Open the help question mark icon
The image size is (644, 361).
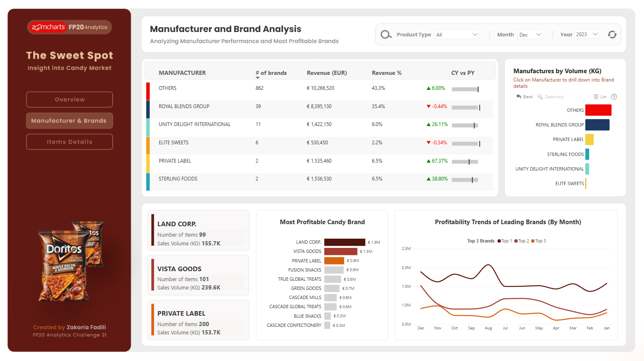click(614, 96)
